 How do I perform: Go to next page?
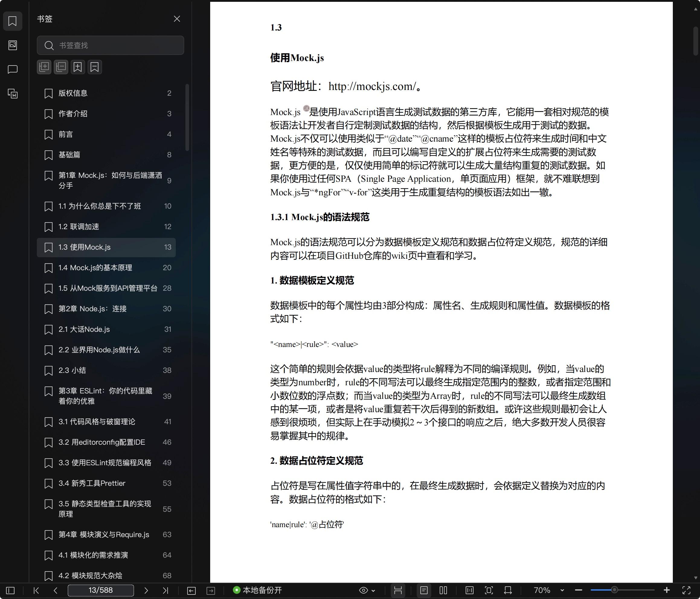tap(146, 590)
